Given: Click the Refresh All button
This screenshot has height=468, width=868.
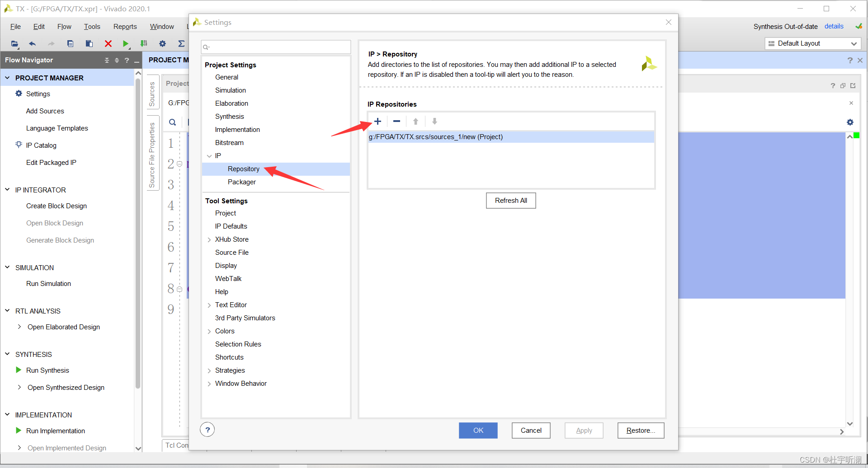Looking at the screenshot, I should (x=511, y=201).
